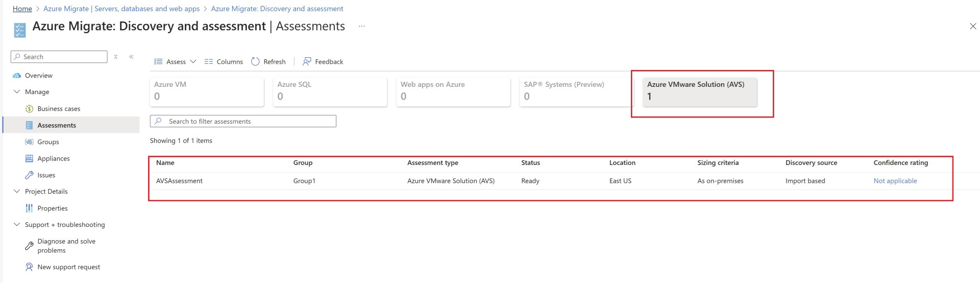Screen dimensions: 980x283
Task: Click the Group1 cell
Action: 304,181
